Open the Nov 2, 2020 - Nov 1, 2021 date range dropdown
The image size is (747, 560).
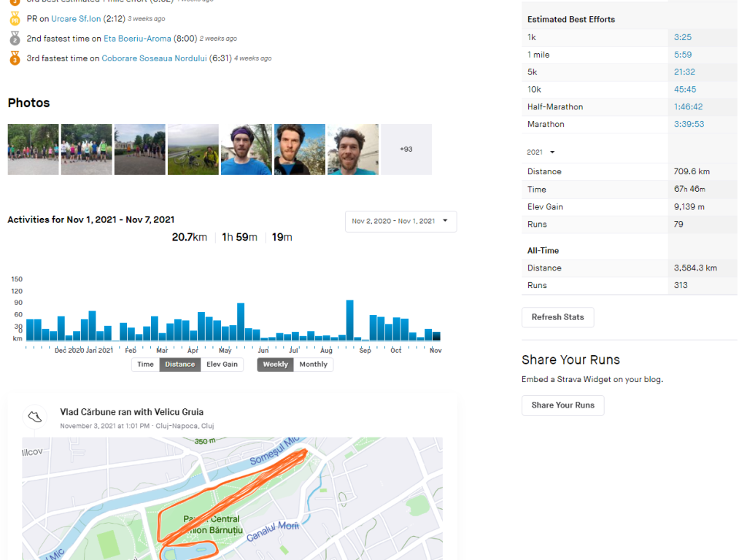400,222
